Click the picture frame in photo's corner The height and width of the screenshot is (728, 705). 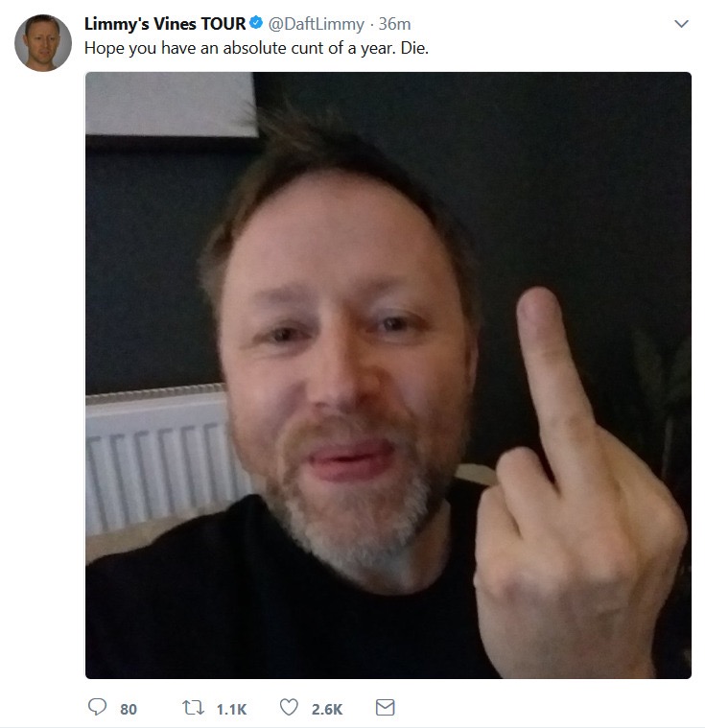pos(171,105)
